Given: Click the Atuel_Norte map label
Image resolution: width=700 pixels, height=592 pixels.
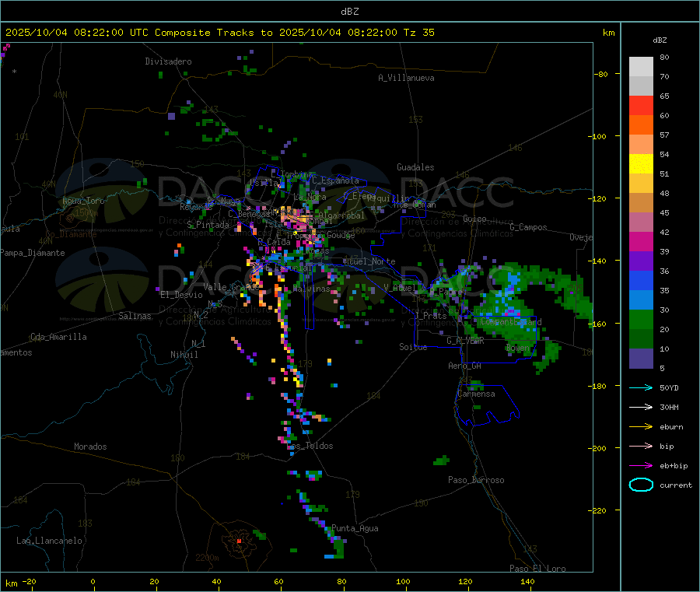Looking at the screenshot, I should (369, 261).
